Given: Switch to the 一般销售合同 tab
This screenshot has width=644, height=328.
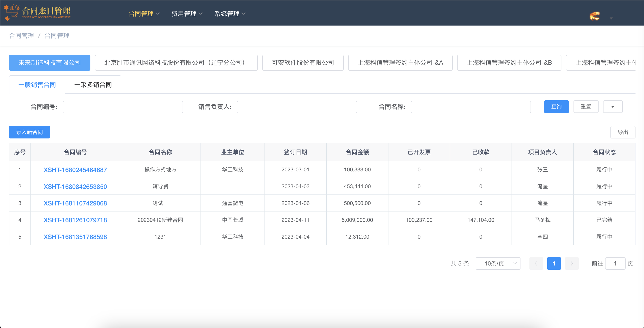Looking at the screenshot, I should click(x=37, y=85).
